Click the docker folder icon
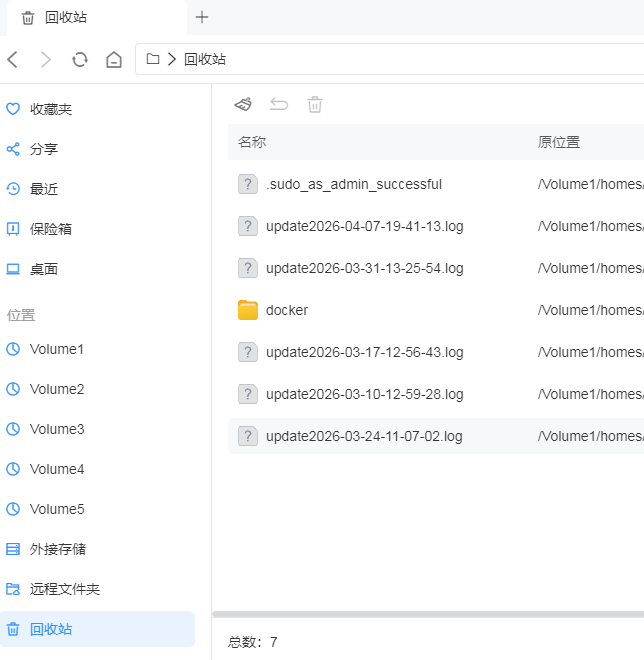 [248, 310]
